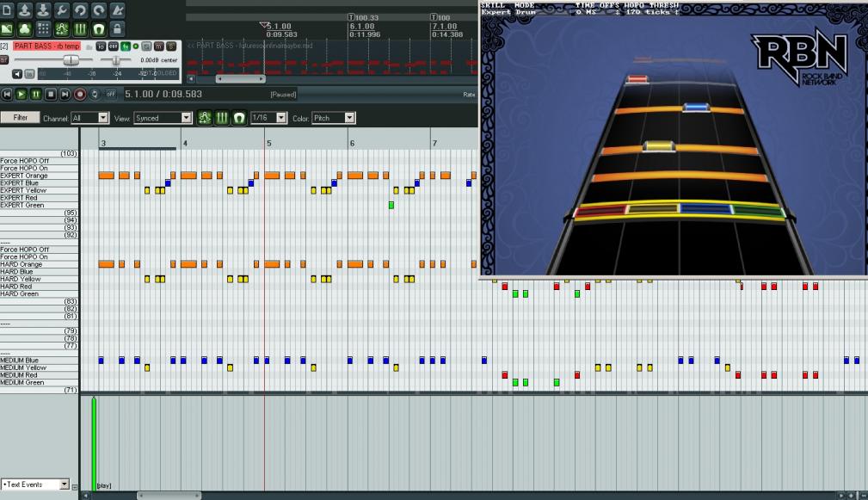Start playback with the Play button

[21, 95]
